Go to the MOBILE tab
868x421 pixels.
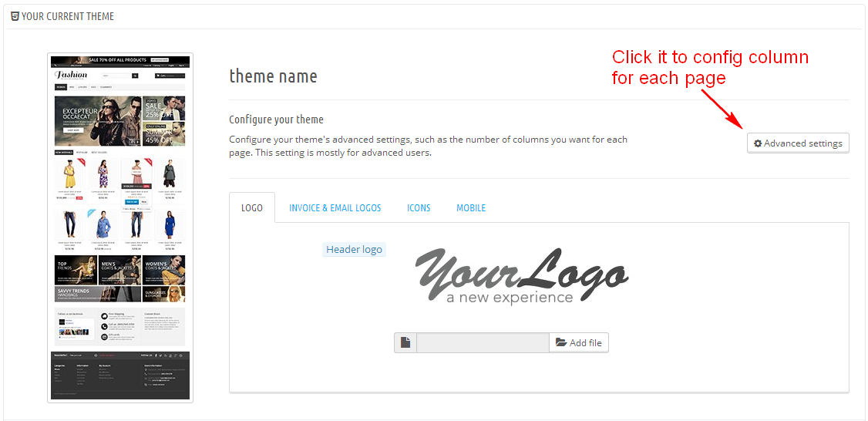coord(471,208)
